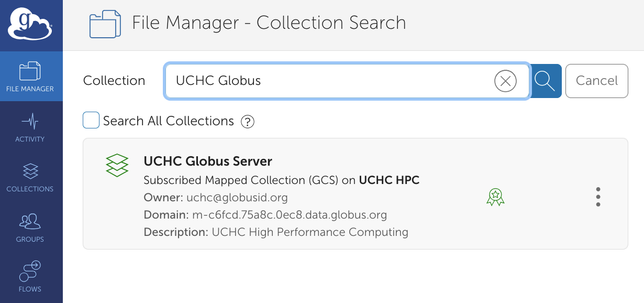
Task: Click the Collection field label
Action: click(114, 81)
